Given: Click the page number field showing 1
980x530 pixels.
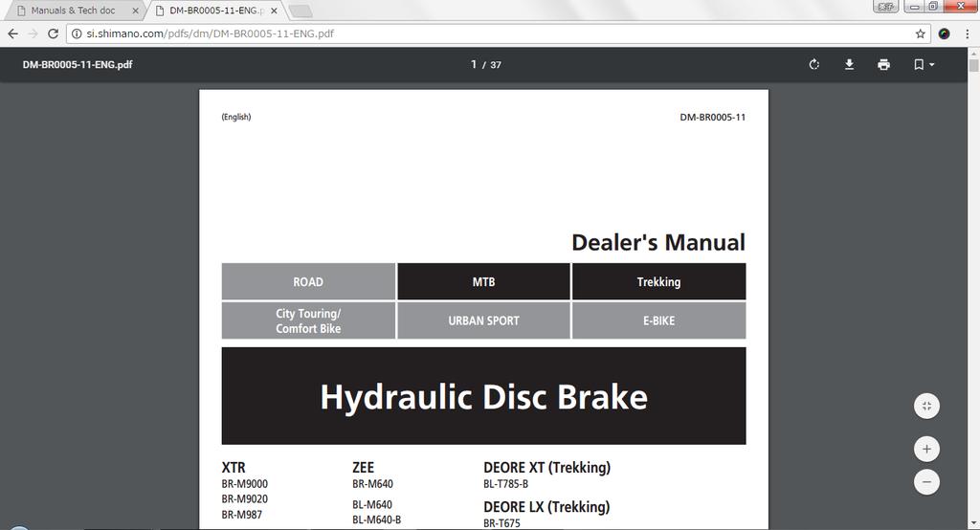Looking at the screenshot, I should (474, 64).
